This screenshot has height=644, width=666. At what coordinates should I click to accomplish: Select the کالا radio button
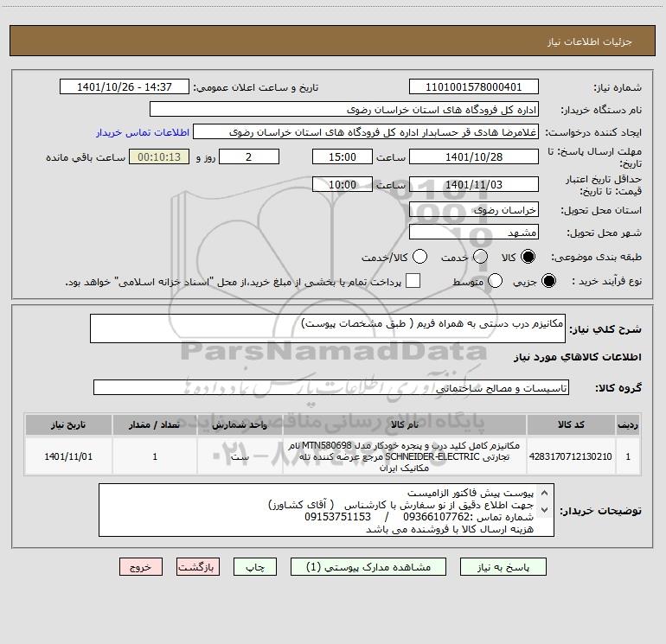pyautogui.click(x=528, y=257)
